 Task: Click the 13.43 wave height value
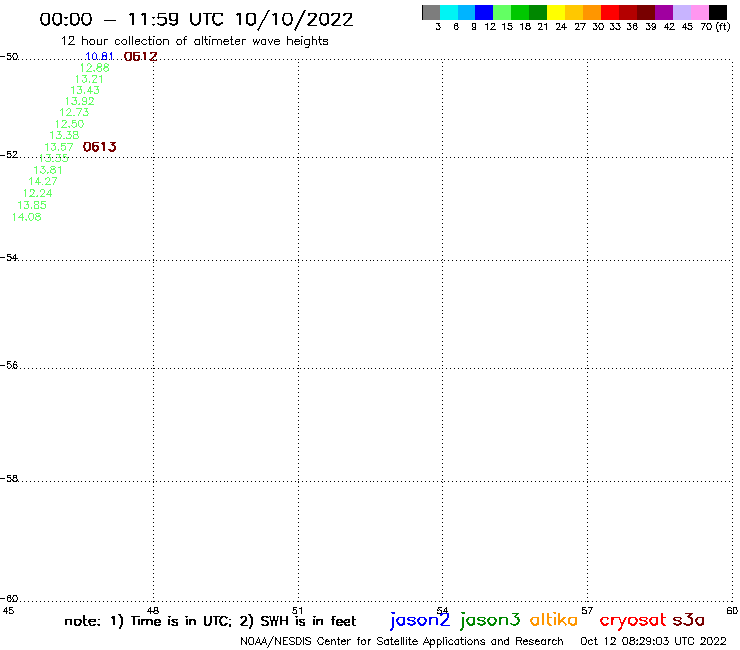click(x=85, y=90)
